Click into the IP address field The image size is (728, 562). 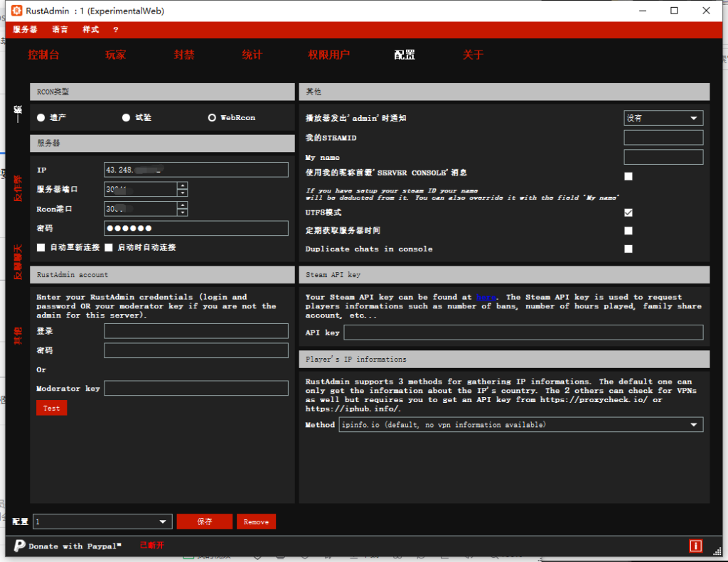pos(196,170)
